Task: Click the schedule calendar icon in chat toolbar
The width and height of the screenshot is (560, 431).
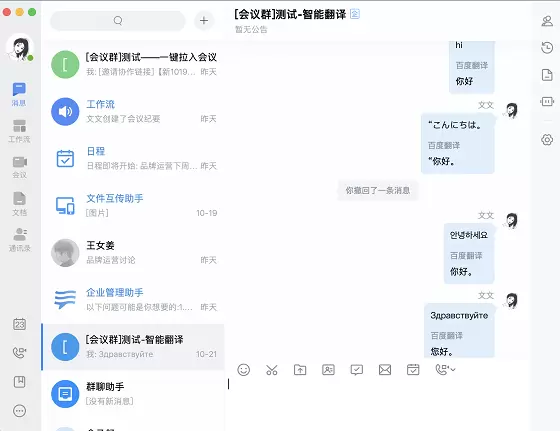Action: coord(413,370)
